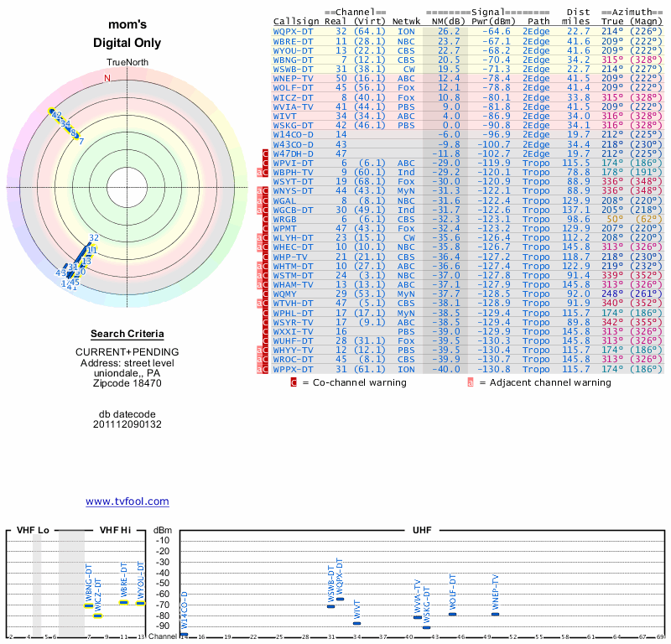
Task: Select the WOLF-DT bar in the UHF chart
Action: point(452,614)
